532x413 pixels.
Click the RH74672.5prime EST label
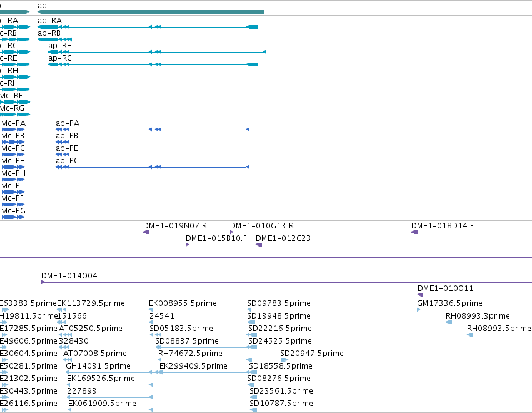coord(190,354)
